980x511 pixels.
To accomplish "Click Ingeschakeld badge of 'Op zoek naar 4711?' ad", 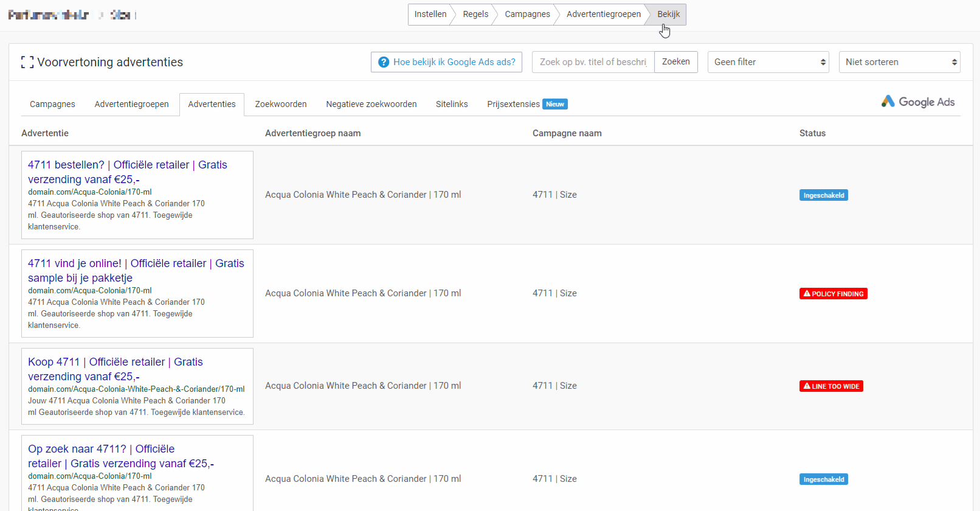I will click(824, 479).
